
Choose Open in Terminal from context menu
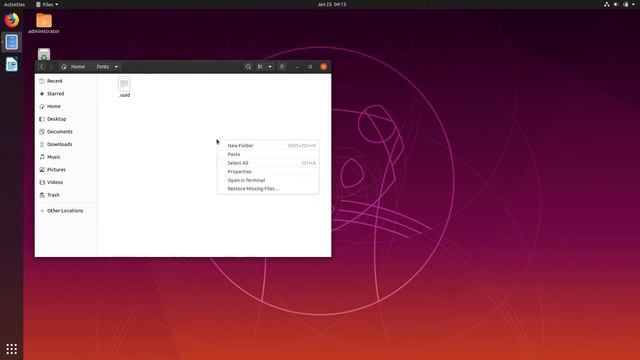tap(268, 180)
